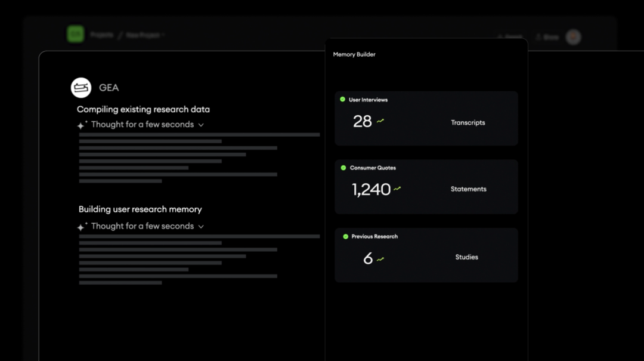The width and height of the screenshot is (644, 361).
Task: Click the green status dot for User Interviews
Action: click(x=342, y=100)
